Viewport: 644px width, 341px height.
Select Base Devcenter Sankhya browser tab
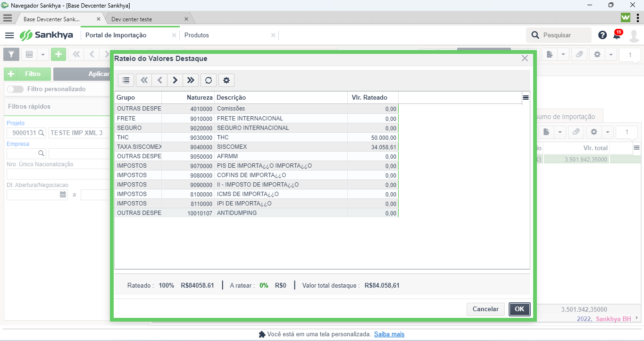point(52,19)
